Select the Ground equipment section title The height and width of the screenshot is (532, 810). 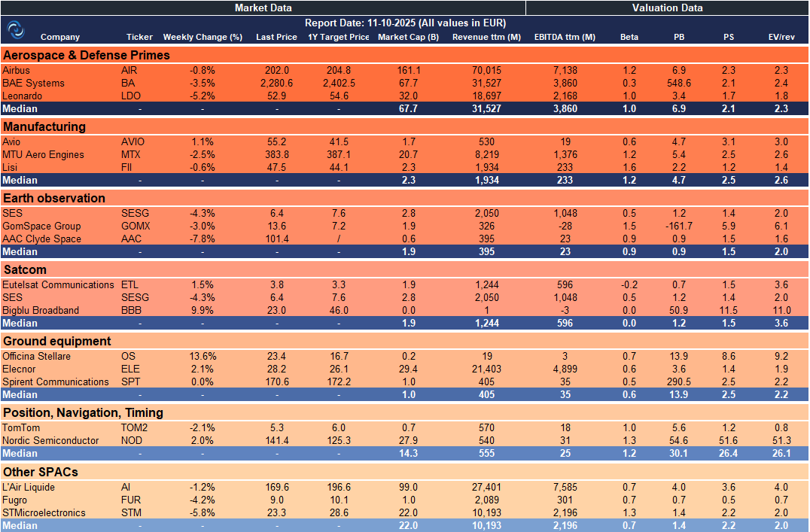click(x=56, y=342)
